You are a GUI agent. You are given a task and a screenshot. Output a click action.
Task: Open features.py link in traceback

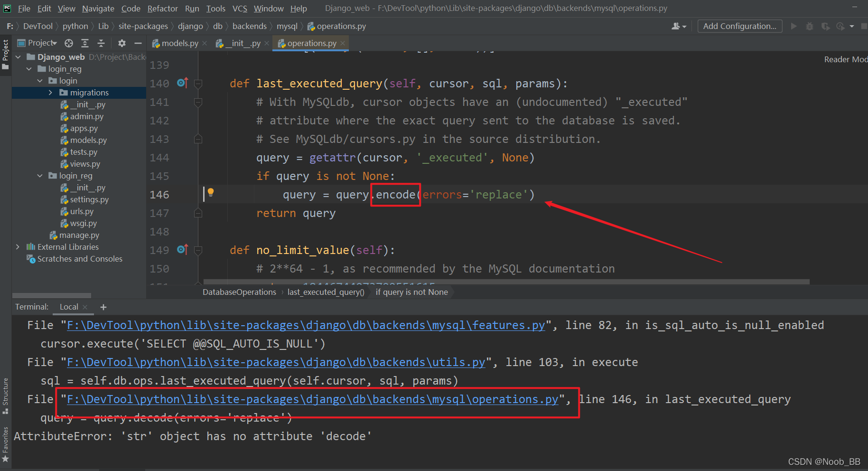click(306, 325)
